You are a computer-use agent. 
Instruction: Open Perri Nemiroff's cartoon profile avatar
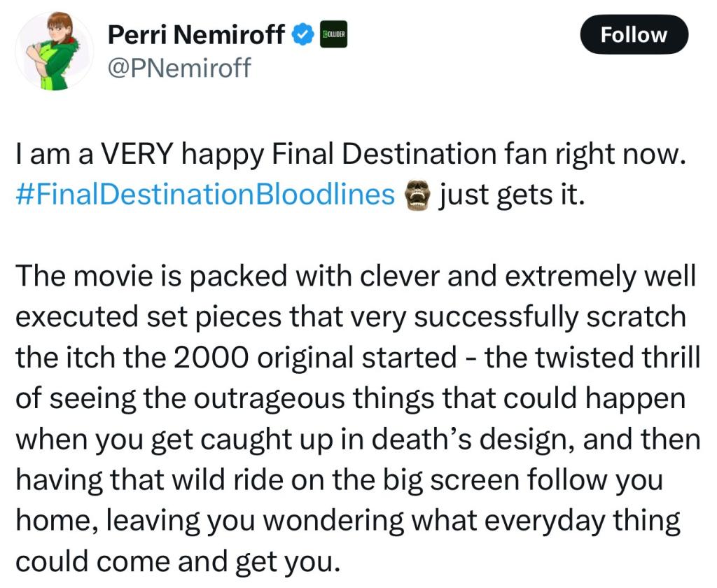click(x=55, y=51)
